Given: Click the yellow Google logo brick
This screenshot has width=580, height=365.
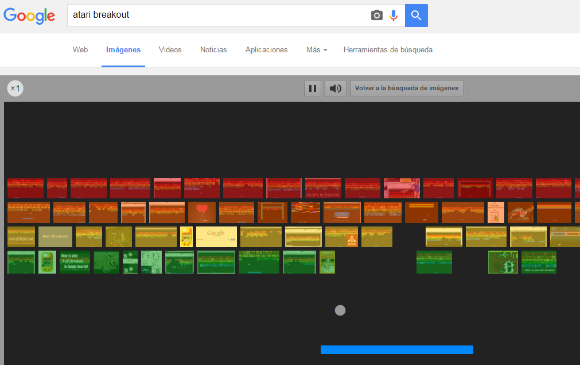Looking at the screenshot, I should point(216,237).
